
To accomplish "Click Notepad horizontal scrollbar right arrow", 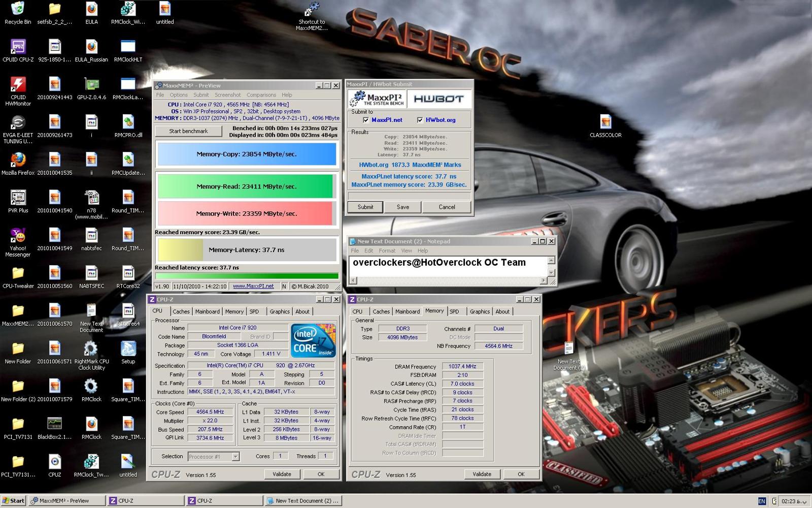I will tap(544, 280).
